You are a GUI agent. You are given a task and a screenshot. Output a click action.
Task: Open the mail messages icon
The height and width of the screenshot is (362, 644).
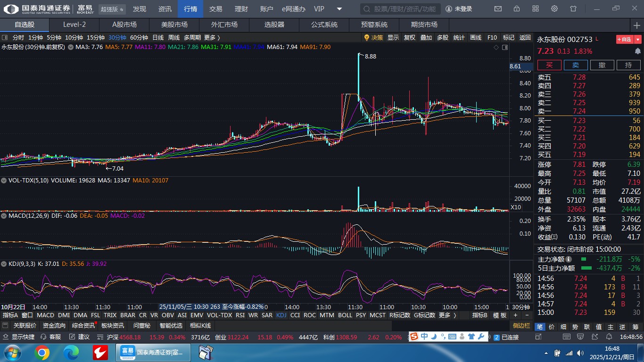(498, 9)
